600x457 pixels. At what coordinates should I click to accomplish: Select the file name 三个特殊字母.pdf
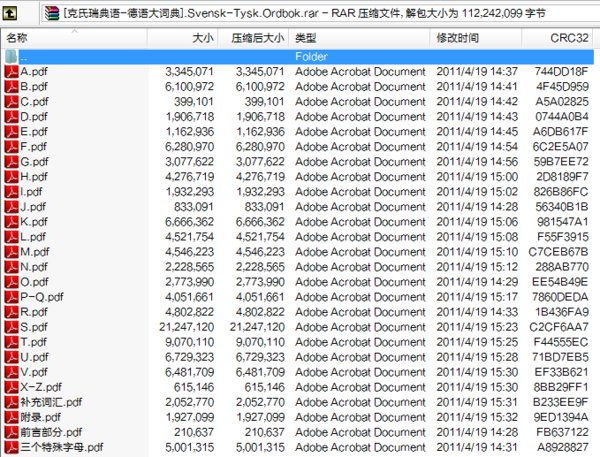click(x=62, y=447)
